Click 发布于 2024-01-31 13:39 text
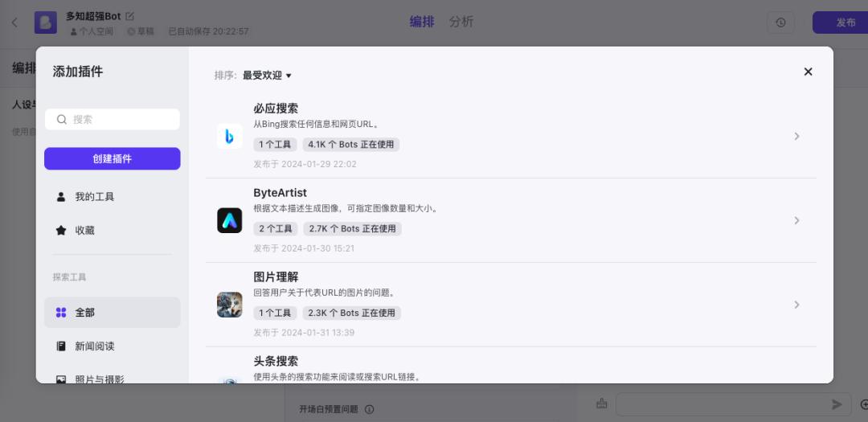868x422 pixels. pyautogui.click(x=304, y=333)
